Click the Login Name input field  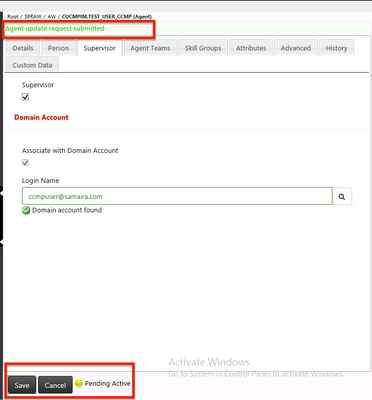click(177, 196)
